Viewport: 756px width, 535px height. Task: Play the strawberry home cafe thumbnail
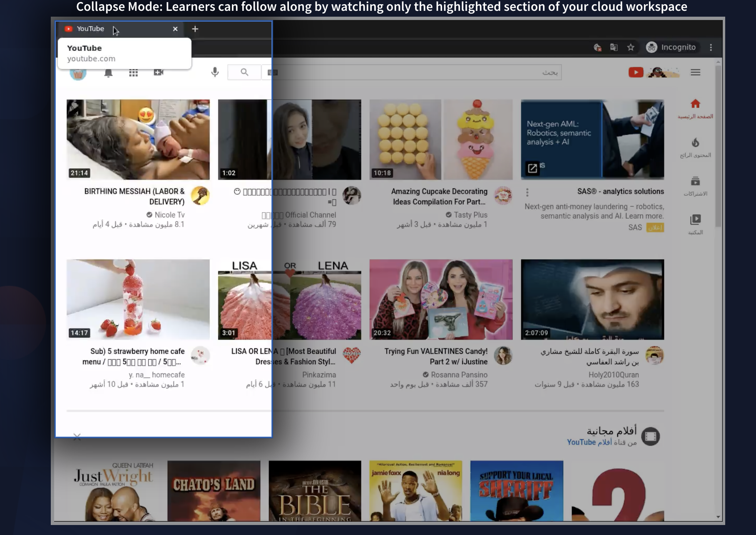pos(138,300)
